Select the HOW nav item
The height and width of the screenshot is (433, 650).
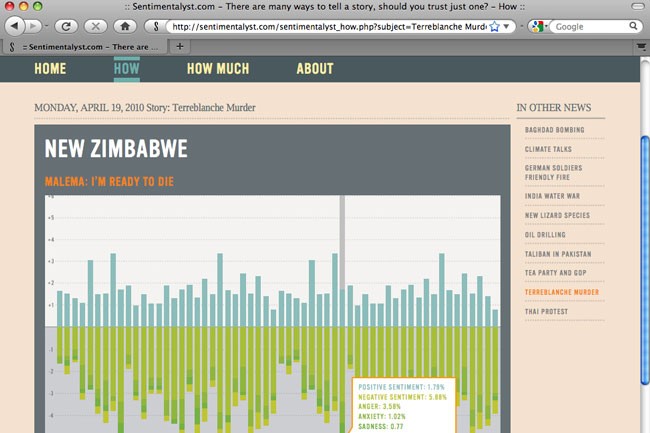click(x=126, y=68)
